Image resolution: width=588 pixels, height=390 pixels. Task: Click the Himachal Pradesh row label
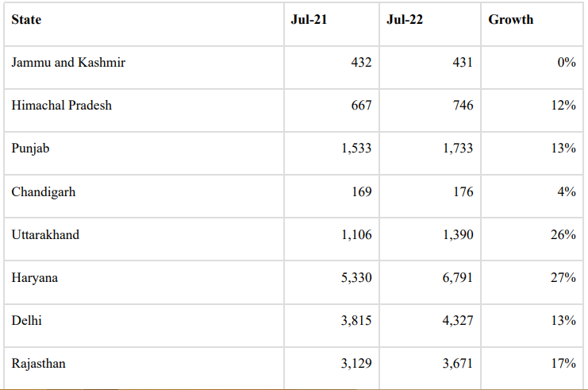62,106
